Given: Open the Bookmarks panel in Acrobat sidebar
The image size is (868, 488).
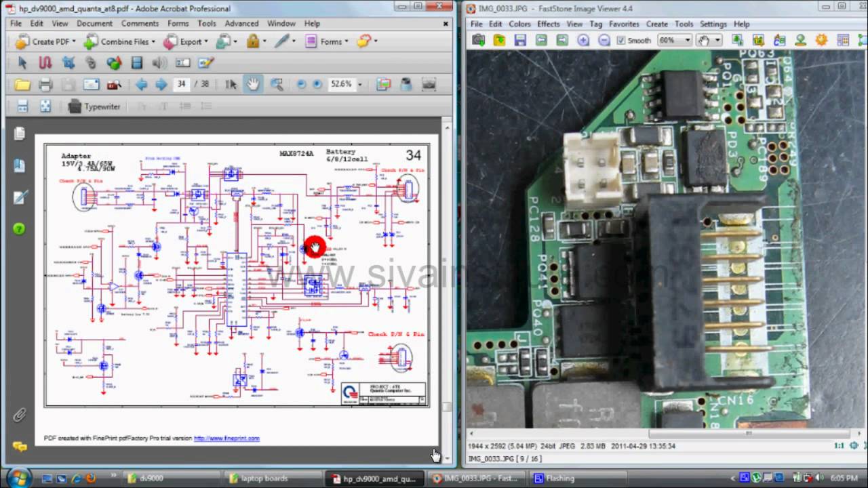Looking at the screenshot, I should point(20,165).
